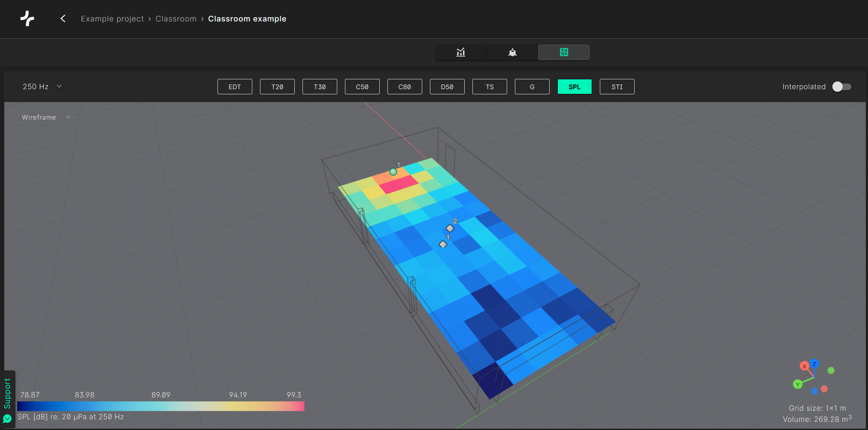868x430 pixels.
Task: Select the T30 parameter
Action: 320,87
